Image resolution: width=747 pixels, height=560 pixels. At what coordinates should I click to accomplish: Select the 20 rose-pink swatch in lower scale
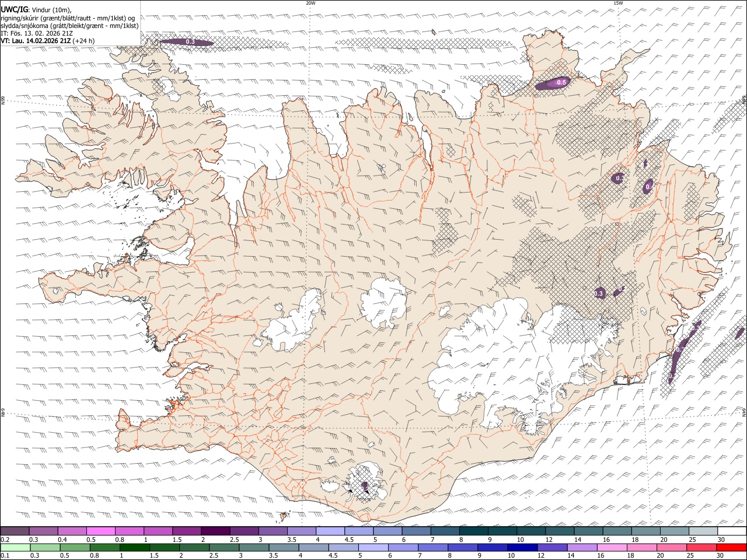[672, 547]
